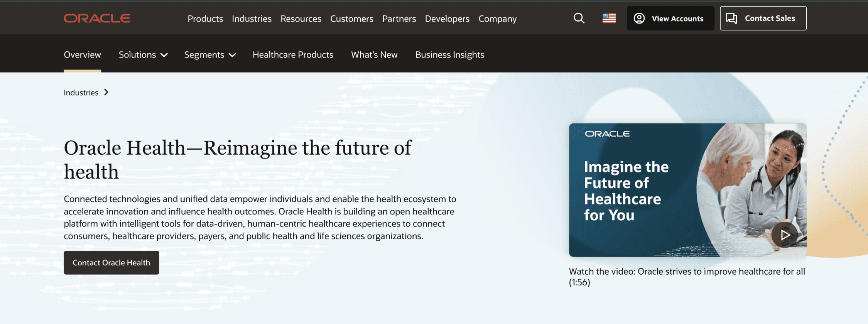The image size is (868, 324).
Task: Open the Partners menu
Action: click(399, 19)
